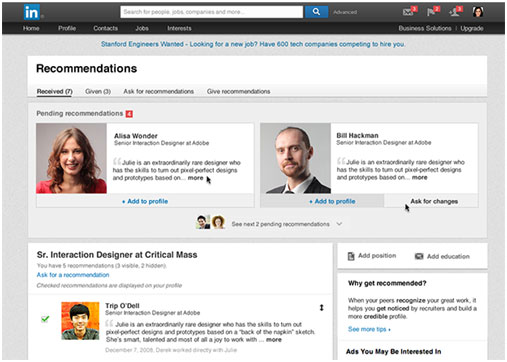Click the Why get recommended? heading
The height and width of the screenshot is (362, 507).
(387, 283)
